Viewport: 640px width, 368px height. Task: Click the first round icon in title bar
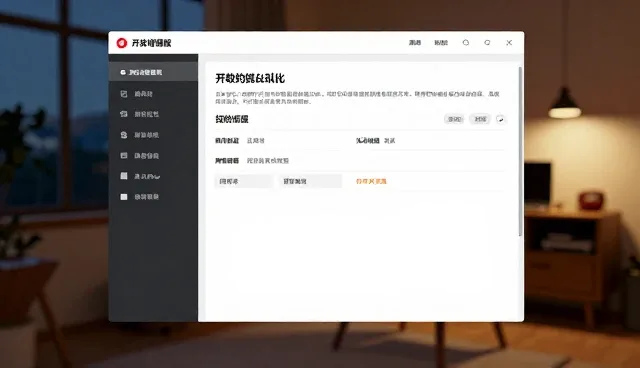click(466, 42)
